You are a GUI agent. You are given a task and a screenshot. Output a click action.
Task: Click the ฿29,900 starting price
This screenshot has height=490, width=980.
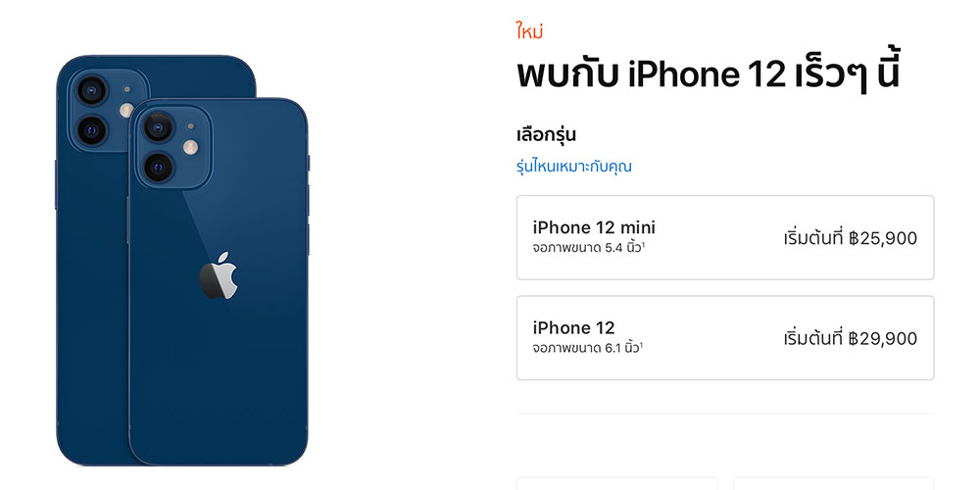click(x=883, y=339)
